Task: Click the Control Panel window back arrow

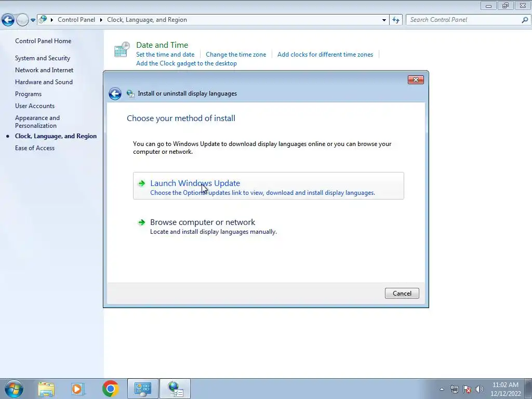Action: (8, 20)
